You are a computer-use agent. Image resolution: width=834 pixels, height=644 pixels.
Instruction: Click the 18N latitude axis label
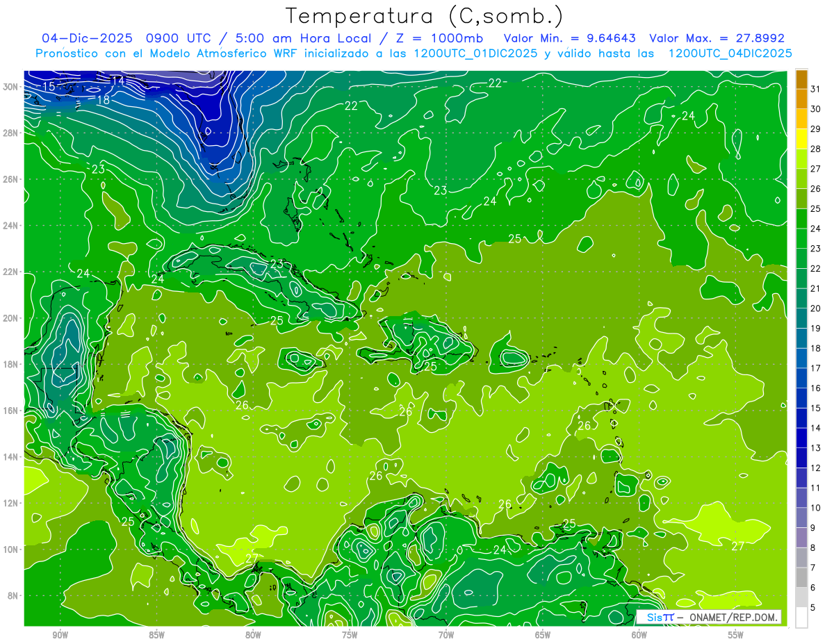(10, 364)
